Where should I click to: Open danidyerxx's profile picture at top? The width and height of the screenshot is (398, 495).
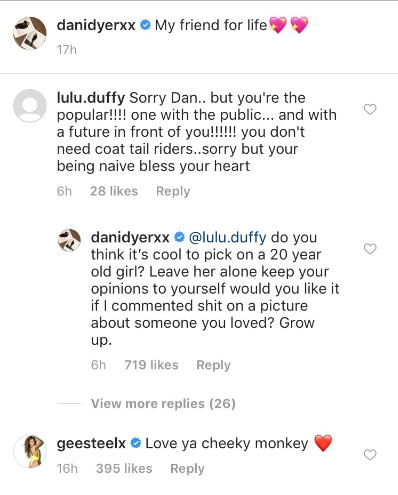pos(30,33)
